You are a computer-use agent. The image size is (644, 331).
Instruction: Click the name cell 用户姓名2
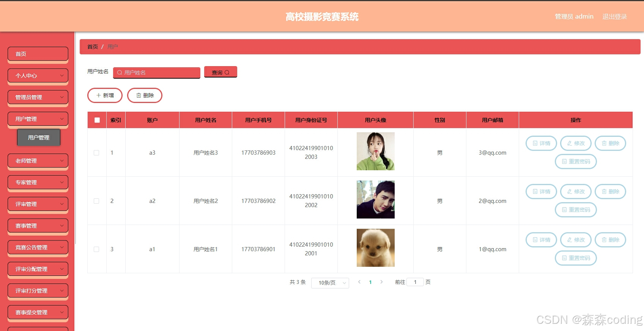click(205, 201)
